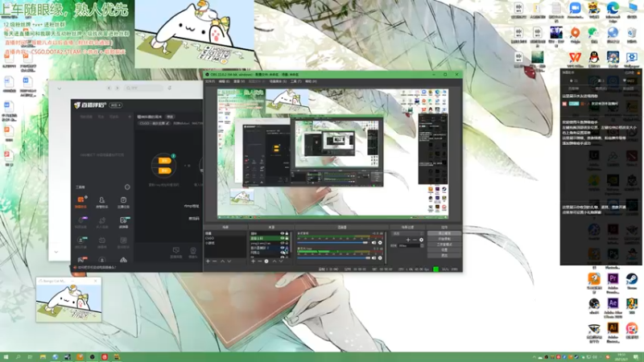Click 工作室模式 button in OBS controls
644x362 pixels.
pyautogui.click(x=444, y=245)
